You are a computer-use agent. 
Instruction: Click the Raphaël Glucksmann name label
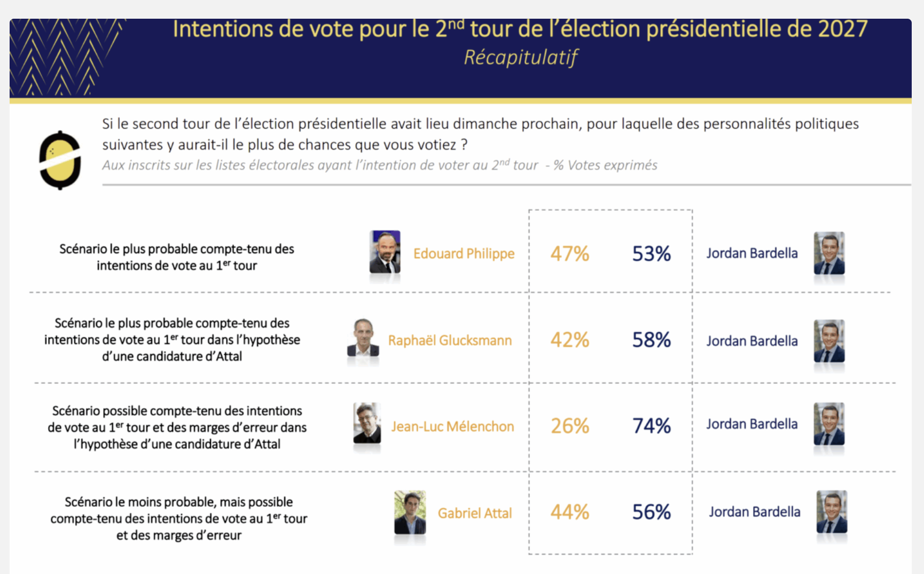pos(450,340)
